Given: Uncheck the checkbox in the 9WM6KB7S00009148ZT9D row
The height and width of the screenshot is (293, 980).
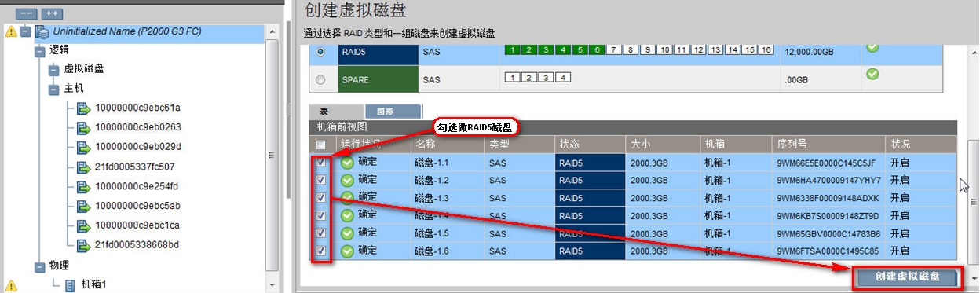Looking at the screenshot, I should pos(320,216).
